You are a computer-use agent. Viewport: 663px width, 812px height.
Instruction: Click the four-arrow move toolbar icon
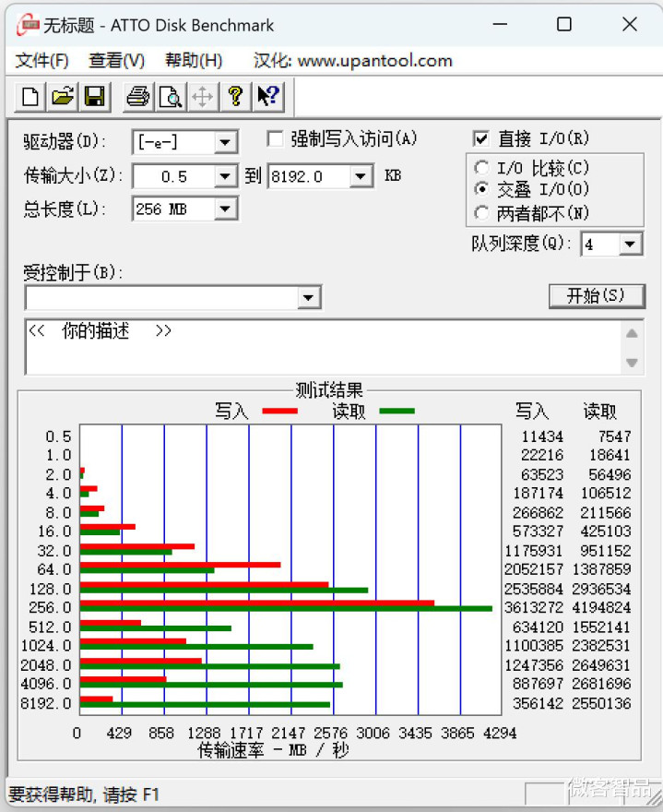pos(202,97)
